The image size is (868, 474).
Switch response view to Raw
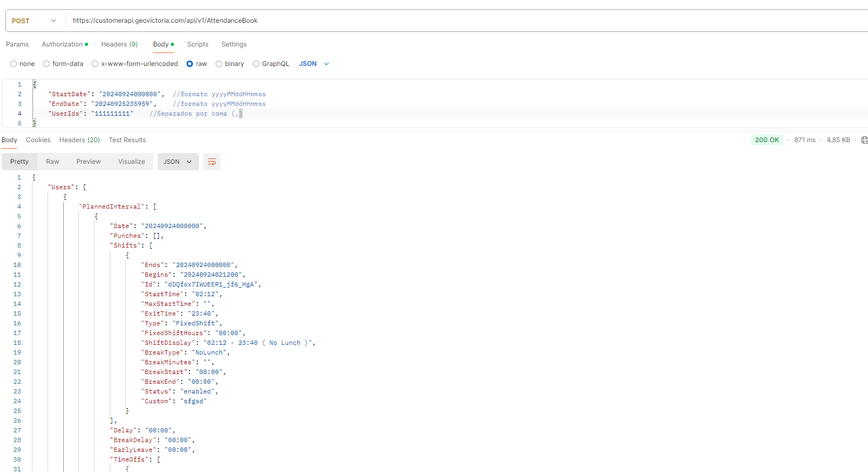(x=52, y=162)
